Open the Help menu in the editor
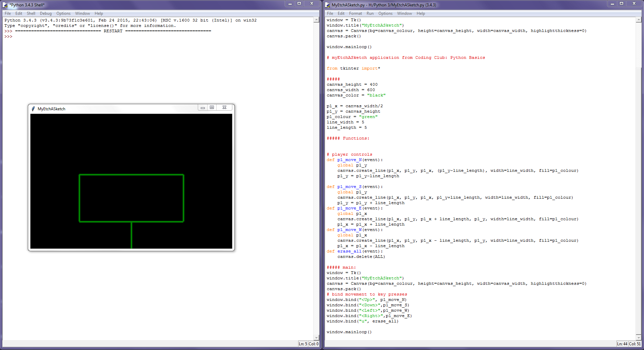 coord(421,13)
